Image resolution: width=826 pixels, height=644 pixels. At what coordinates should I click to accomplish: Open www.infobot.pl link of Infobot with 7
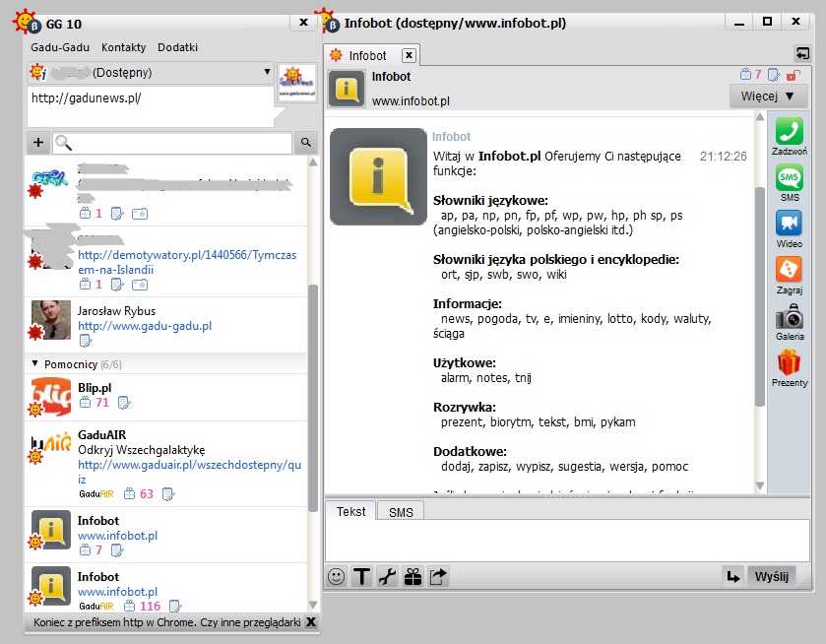[117, 536]
